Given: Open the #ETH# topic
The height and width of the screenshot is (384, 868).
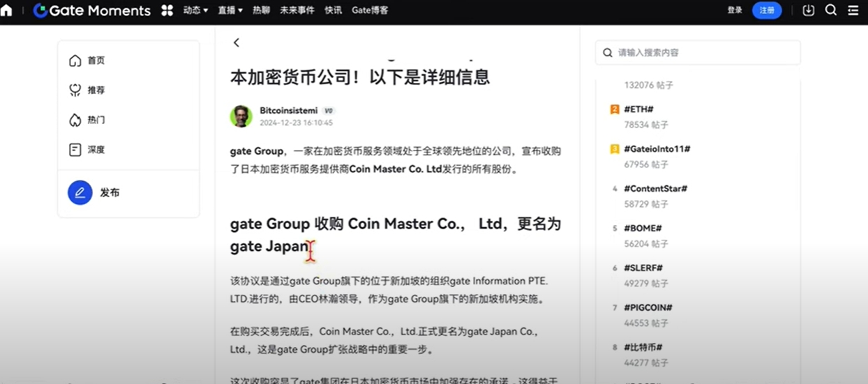Looking at the screenshot, I should (x=638, y=109).
